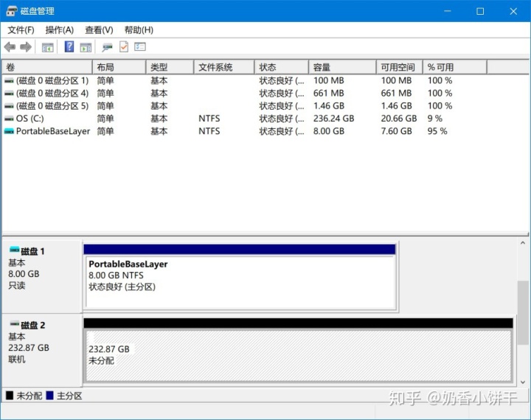Image resolution: width=531 pixels, height=420 pixels.
Task: Click the disk icon next to 磁盘 2
Action: click(14, 323)
